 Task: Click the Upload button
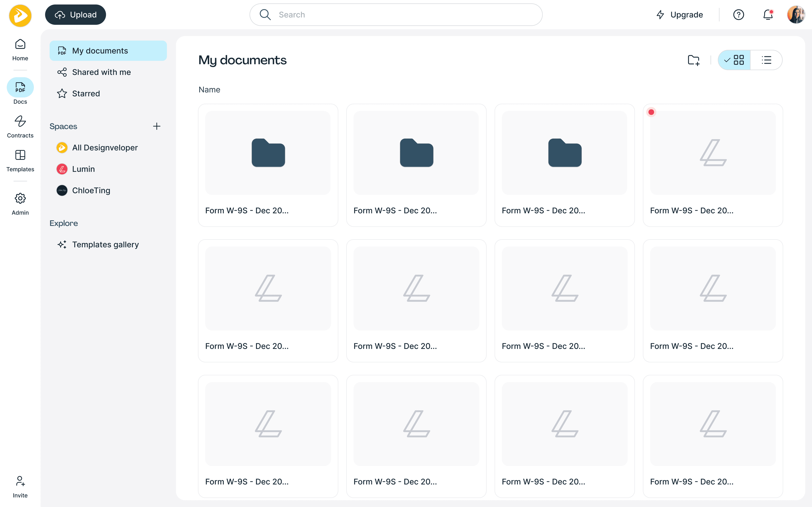[x=76, y=15]
